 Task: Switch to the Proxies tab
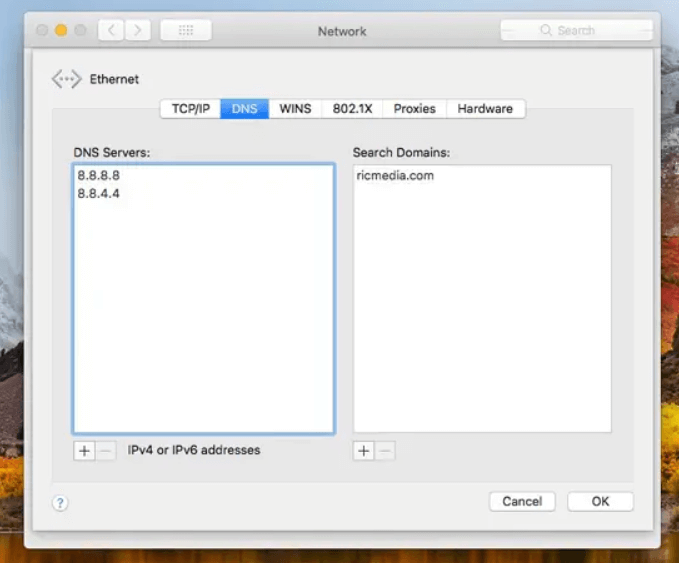pyautogui.click(x=414, y=109)
